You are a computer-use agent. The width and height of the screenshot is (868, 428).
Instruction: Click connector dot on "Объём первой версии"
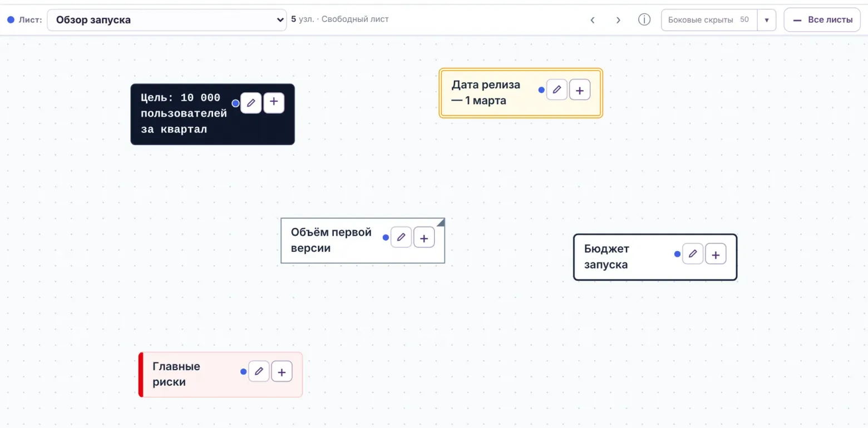[386, 237]
